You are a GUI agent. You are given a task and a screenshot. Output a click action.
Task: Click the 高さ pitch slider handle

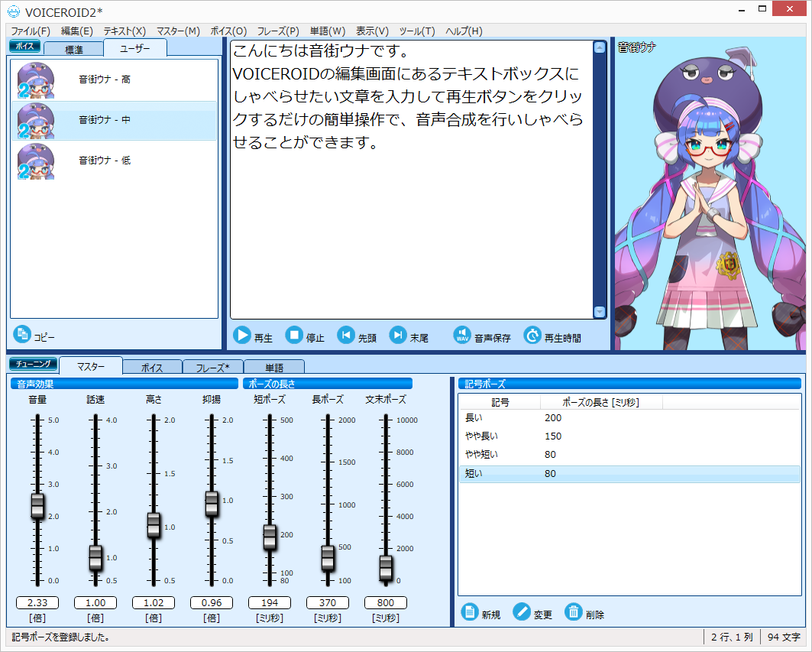[154, 525]
